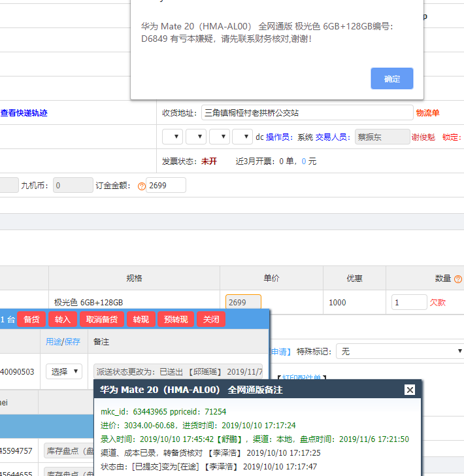
Task: Open the 选择 usage dropdown
Action: pos(64,371)
